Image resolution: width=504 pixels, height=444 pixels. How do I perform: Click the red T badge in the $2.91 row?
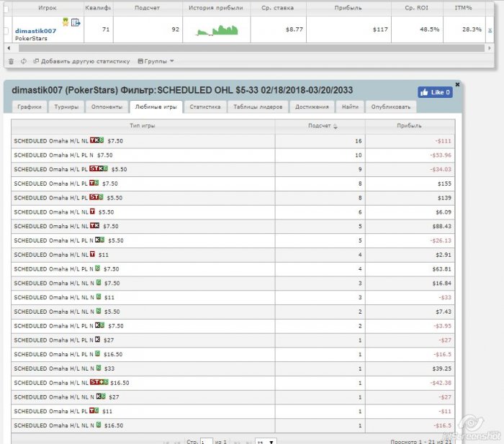(x=92, y=254)
